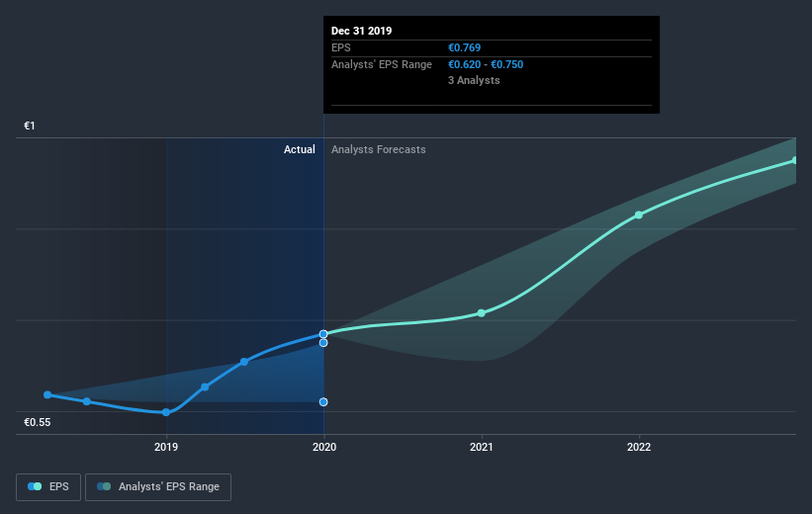Image resolution: width=812 pixels, height=514 pixels.
Task: Click the 'Dec 31 2019' tooltip heading
Action: (x=361, y=31)
